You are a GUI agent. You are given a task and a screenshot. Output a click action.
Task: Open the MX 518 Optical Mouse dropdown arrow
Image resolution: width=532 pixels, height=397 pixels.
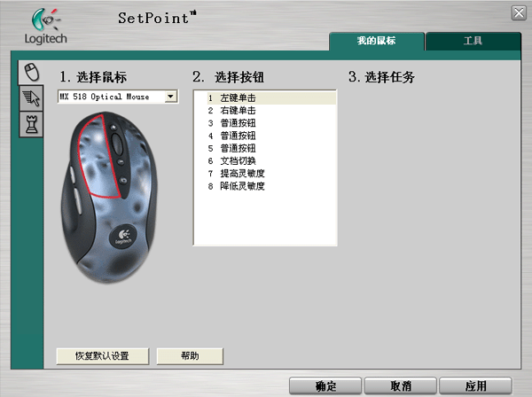[170, 97]
